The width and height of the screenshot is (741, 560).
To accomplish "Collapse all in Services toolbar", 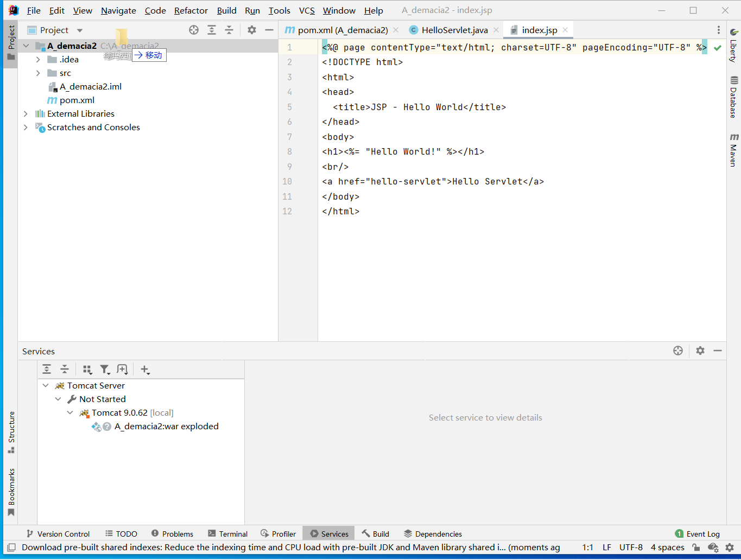I will click(x=65, y=370).
